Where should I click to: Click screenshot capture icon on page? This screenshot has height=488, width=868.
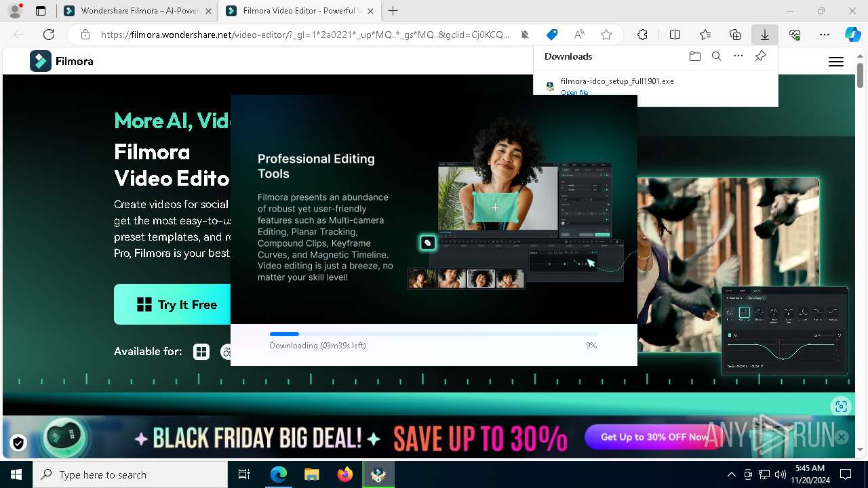pos(841,406)
